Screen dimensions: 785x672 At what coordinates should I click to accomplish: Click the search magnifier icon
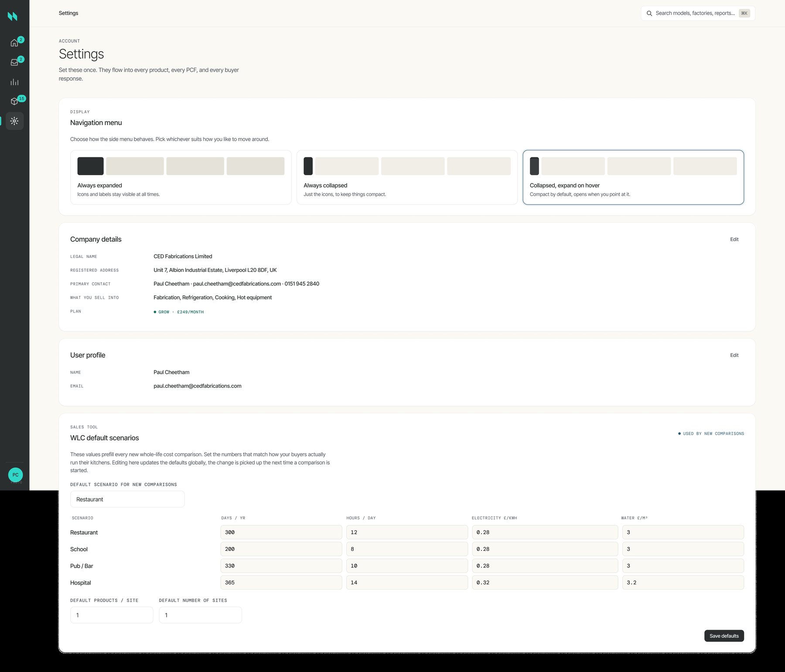[x=649, y=14]
